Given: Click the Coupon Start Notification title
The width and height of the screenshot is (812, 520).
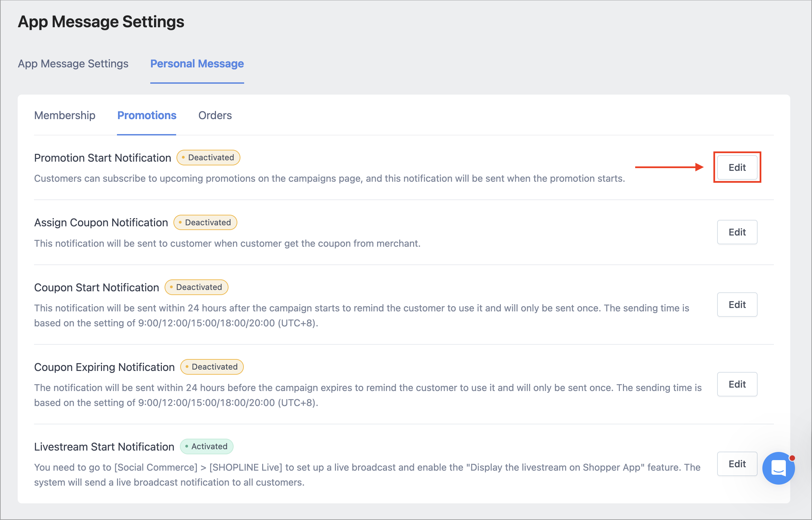Looking at the screenshot, I should pos(97,287).
